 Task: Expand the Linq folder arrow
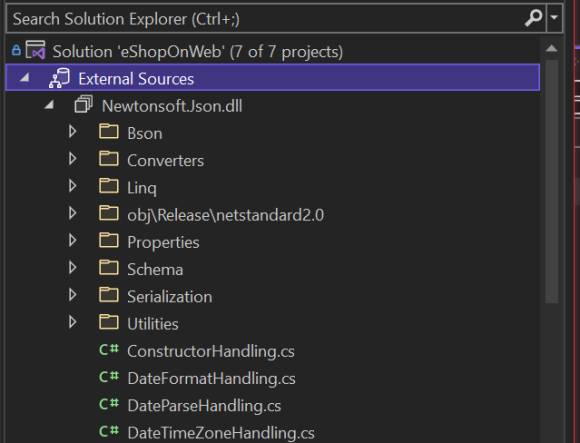click(72, 186)
